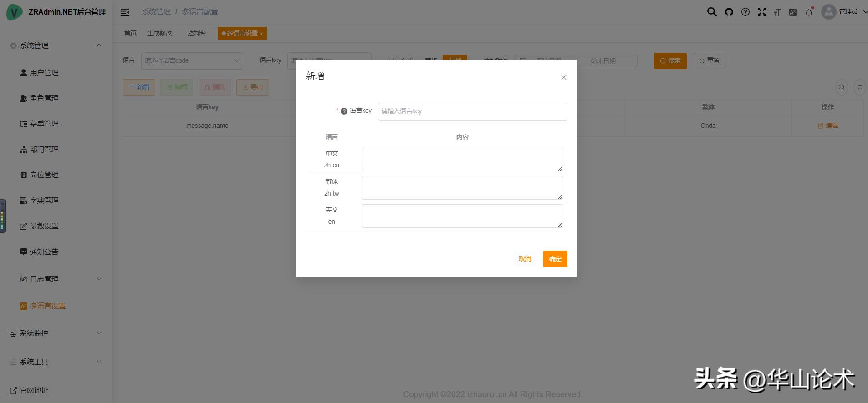The image size is (868, 403).
Task: Click 系统管理 in the breadcrumb
Action: pos(156,12)
